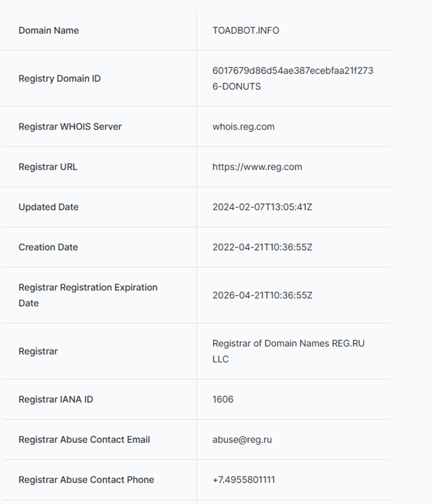Select the Registry Domain ID value ending in DONUTS
Screen dimensions: 436x504
[292, 78]
